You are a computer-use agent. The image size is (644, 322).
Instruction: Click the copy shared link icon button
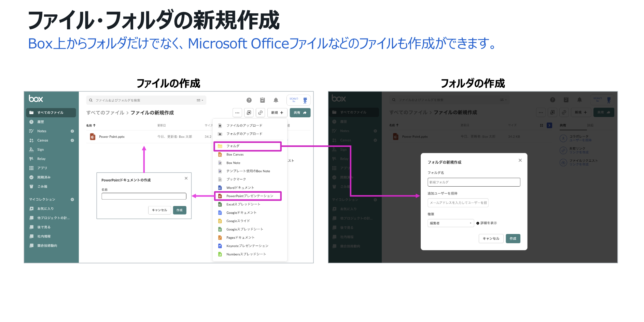tap(261, 113)
